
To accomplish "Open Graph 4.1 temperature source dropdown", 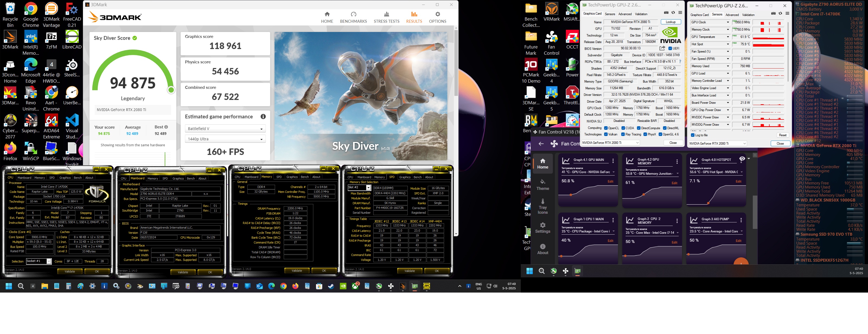I will pyautogui.click(x=588, y=172).
